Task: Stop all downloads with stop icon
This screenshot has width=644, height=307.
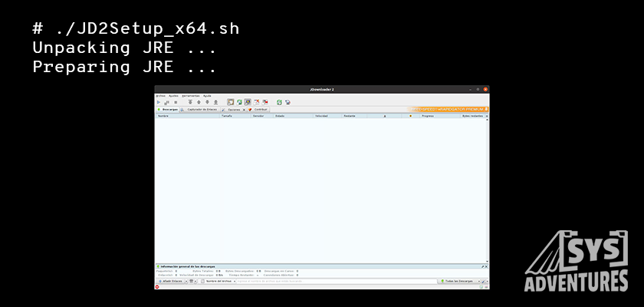Action: [x=176, y=102]
